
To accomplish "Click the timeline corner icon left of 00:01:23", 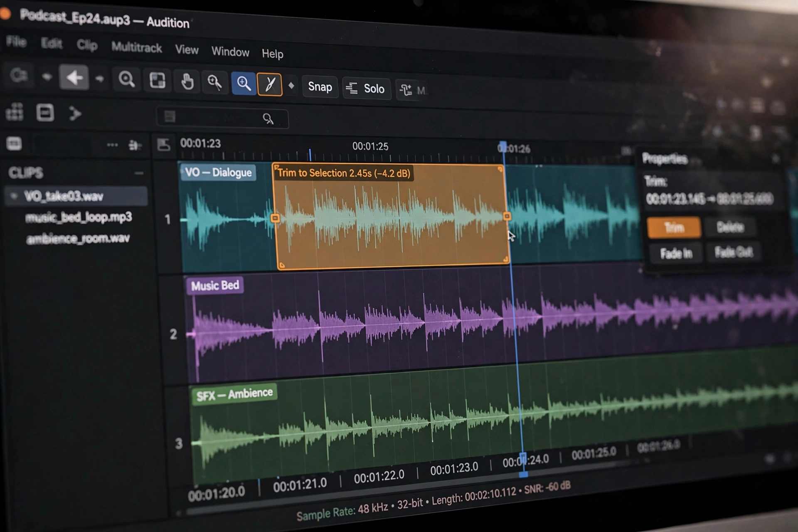I will [x=163, y=145].
